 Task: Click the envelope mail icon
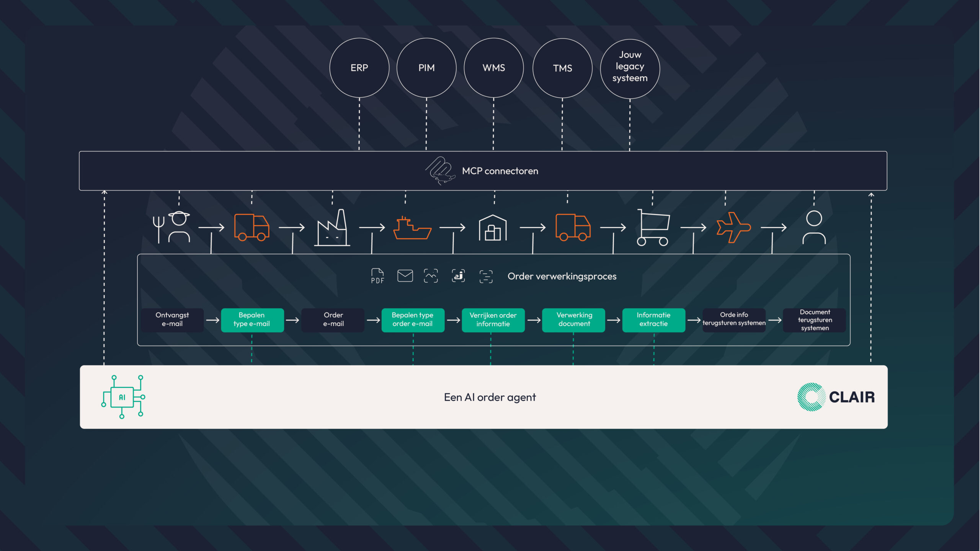click(x=405, y=275)
